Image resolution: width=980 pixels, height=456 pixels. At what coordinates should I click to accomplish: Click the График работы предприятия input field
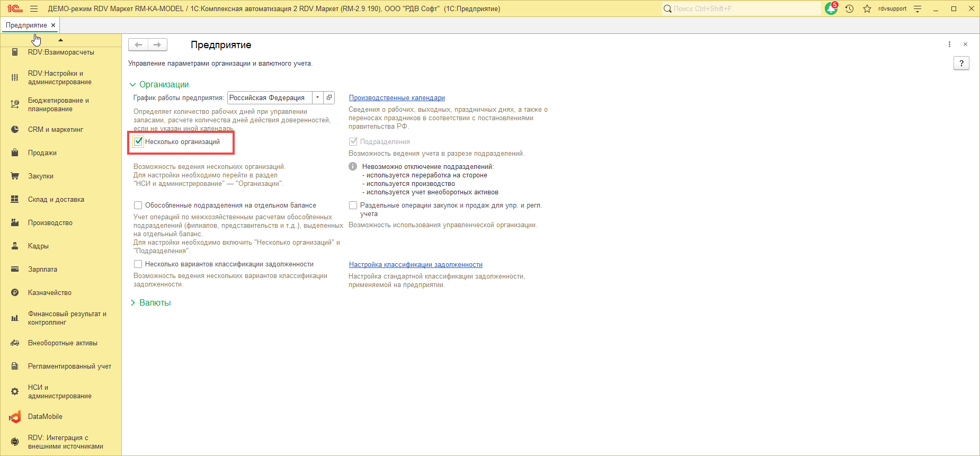point(270,97)
